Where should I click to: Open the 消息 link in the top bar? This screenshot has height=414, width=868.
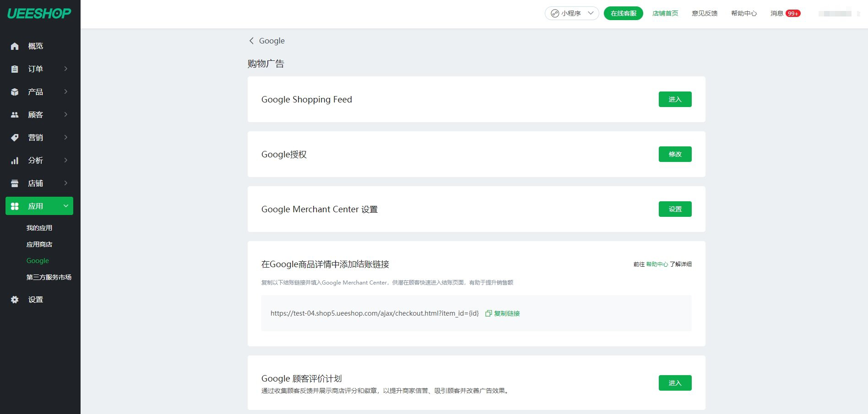tap(777, 13)
